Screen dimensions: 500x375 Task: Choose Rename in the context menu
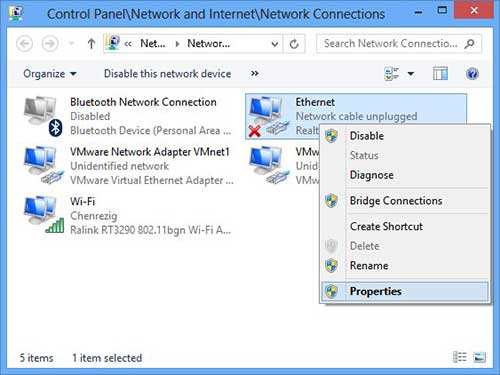coord(405,266)
